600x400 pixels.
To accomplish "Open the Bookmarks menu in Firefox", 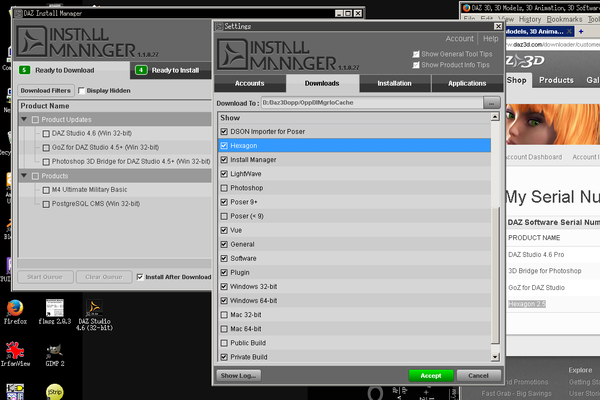I will coord(564,19).
